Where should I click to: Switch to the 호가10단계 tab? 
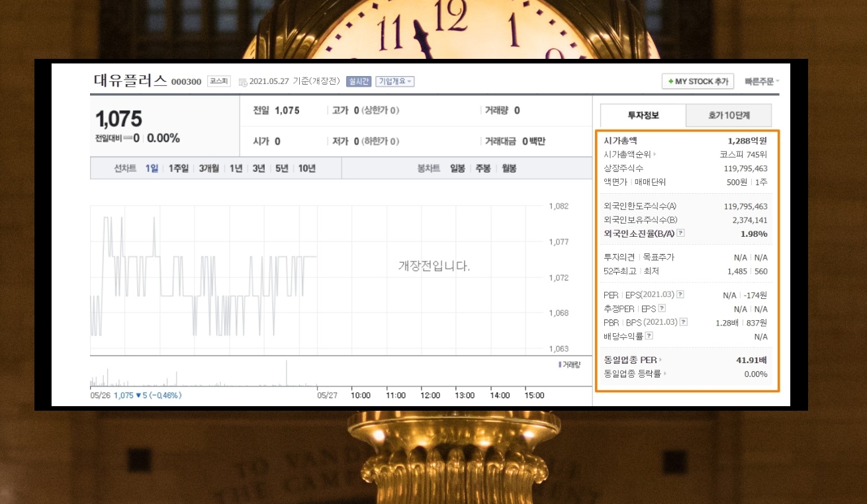729,116
